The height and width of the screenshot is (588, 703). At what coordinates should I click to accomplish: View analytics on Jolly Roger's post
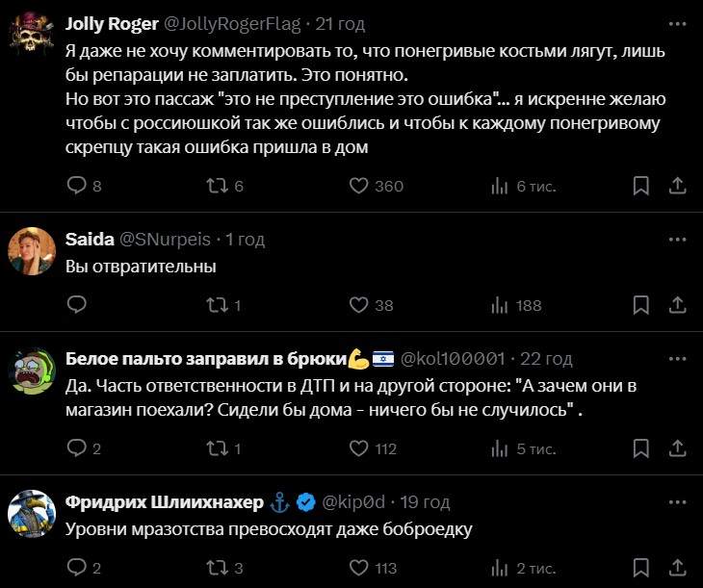500,186
